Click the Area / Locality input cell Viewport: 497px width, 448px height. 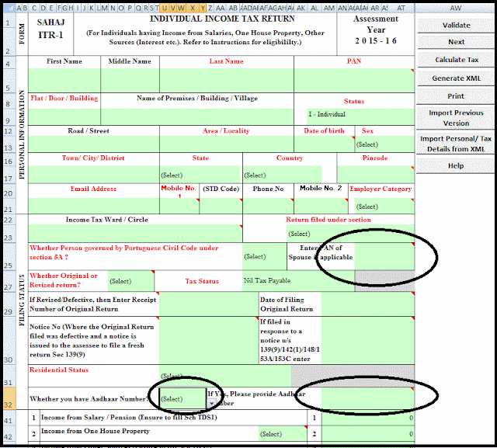pyautogui.click(x=227, y=144)
